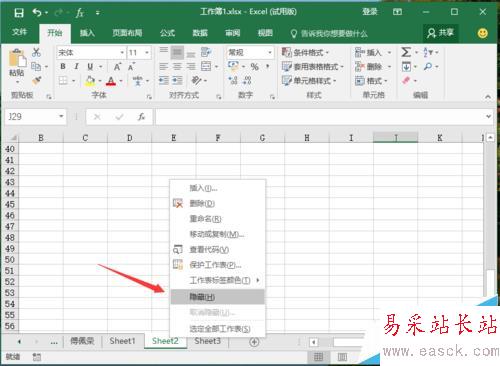Choose 保护工作表 in context menu
Image resolution: width=500 pixels, height=366 pixels.
[218, 265]
